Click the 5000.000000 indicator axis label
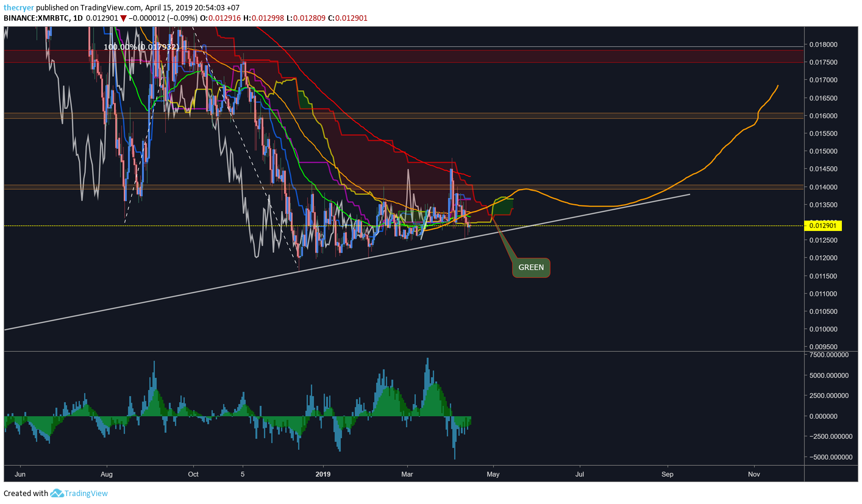862x504 pixels. click(x=828, y=375)
